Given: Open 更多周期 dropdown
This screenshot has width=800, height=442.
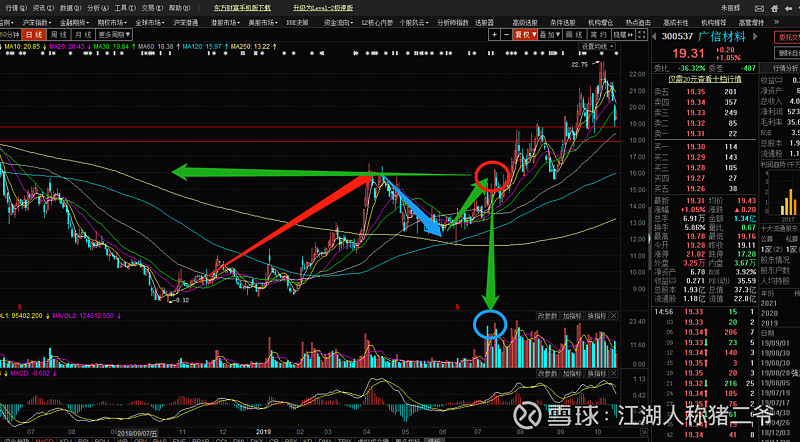Looking at the screenshot, I should pyautogui.click(x=114, y=35).
